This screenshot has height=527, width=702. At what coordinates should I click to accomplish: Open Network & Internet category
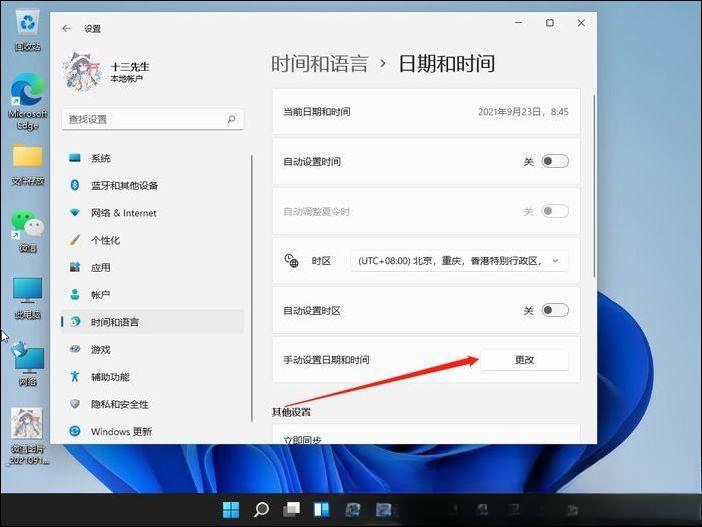click(x=153, y=213)
